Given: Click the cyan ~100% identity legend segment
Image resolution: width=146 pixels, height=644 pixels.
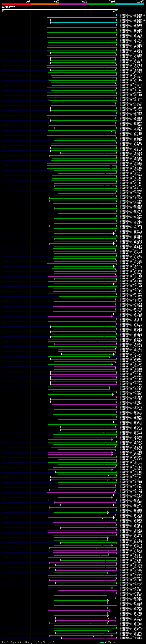Looking at the screenshot, I should 130,4.
